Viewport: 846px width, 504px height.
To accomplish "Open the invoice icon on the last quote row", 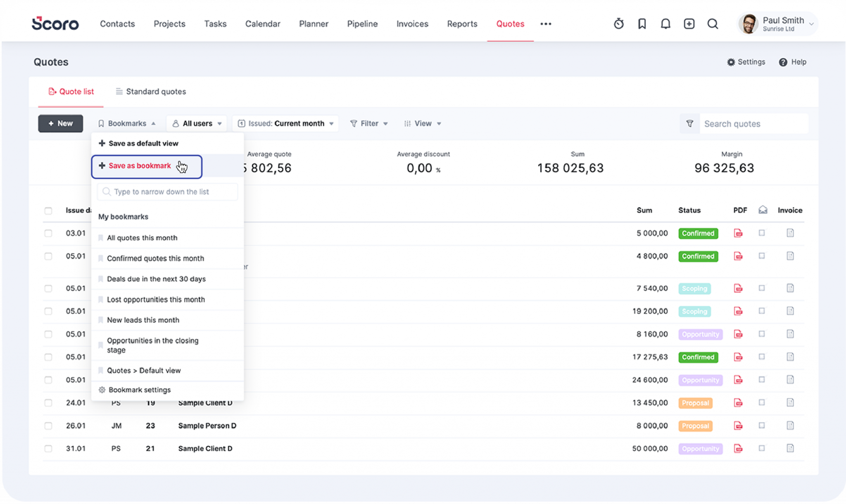I will click(790, 449).
